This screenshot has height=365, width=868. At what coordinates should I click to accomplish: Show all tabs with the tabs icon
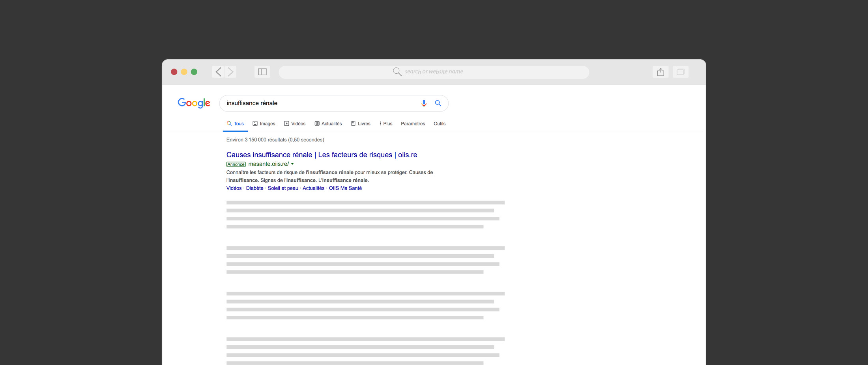681,72
